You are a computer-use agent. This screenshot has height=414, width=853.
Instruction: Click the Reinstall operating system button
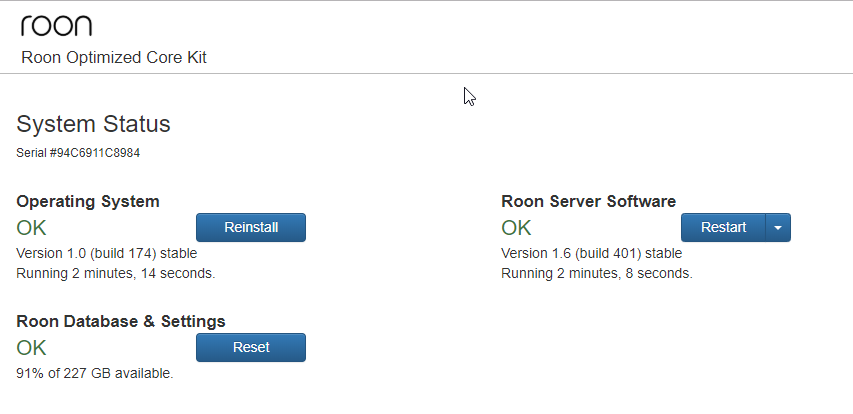[x=251, y=227]
